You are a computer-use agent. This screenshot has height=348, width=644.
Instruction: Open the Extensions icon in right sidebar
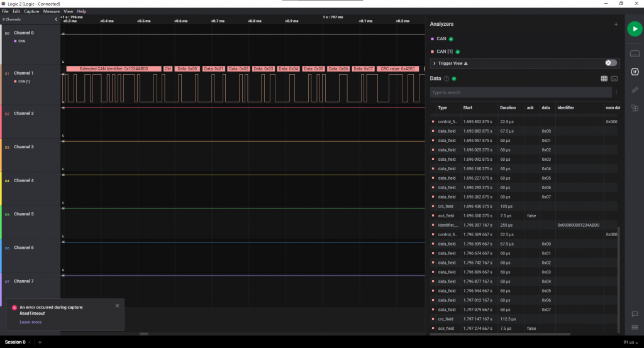click(635, 108)
